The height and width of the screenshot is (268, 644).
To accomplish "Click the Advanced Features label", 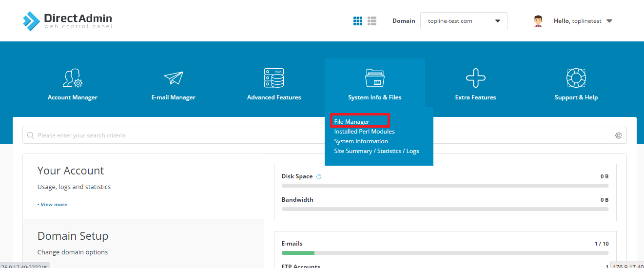I will pos(274,97).
